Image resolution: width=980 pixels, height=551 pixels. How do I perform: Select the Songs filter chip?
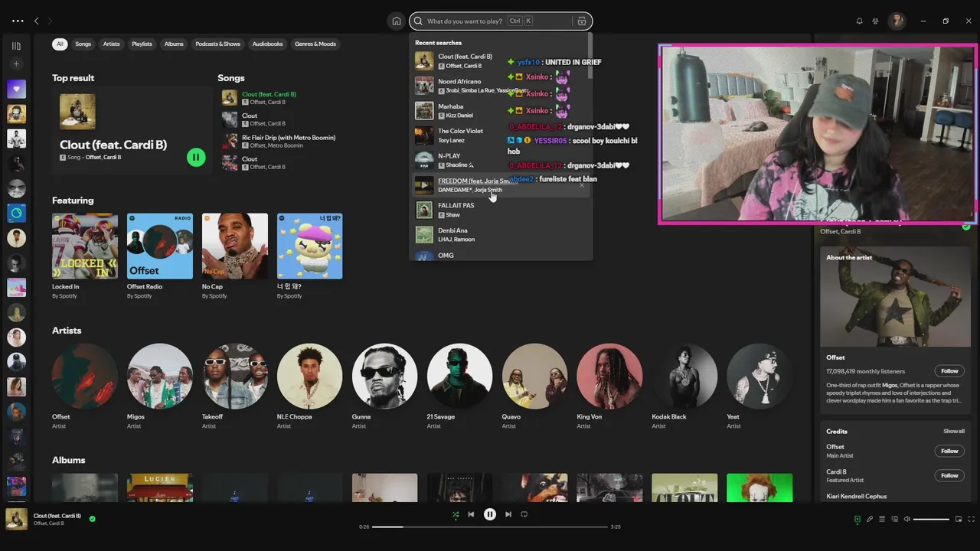pos(83,44)
